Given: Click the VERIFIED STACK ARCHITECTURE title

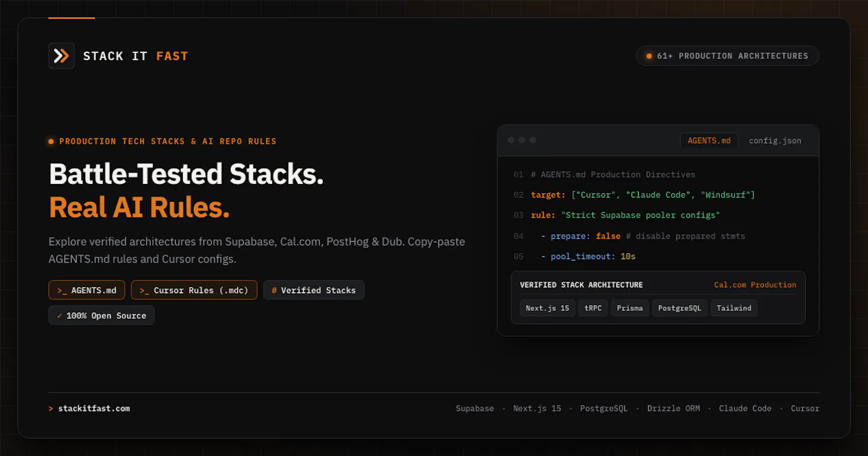Looking at the screenshot, I should (x=581, y=284).
